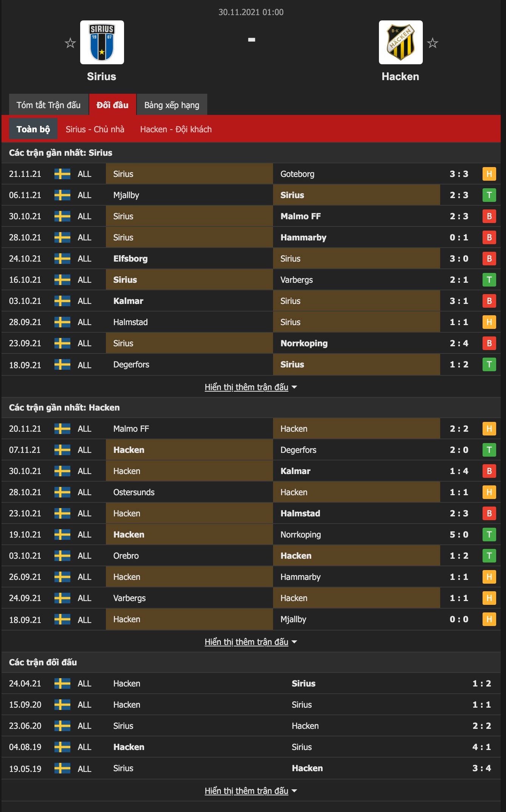Click the H badge for Halmstad vs Sirius
Screen dimensions: 506x812
[x=489, y=322]
